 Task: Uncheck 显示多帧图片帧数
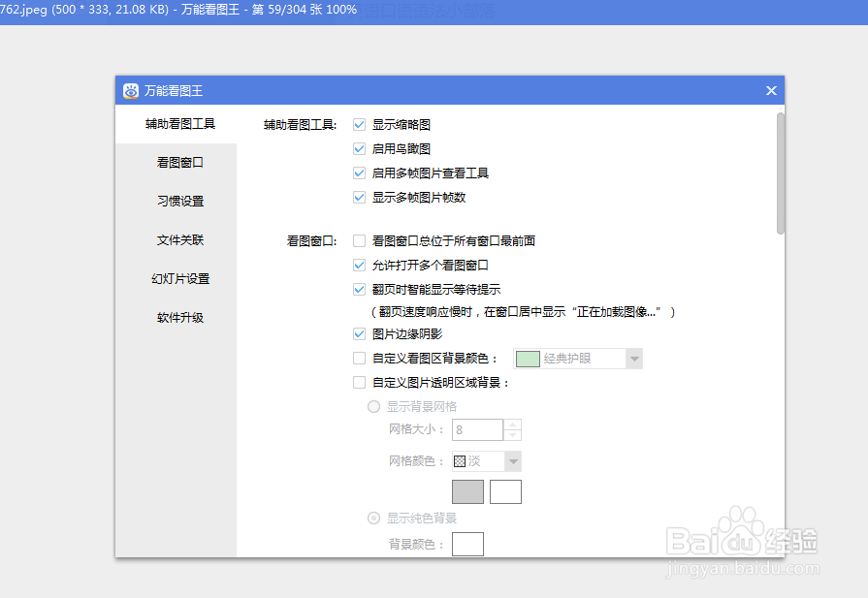click(359, 197)
